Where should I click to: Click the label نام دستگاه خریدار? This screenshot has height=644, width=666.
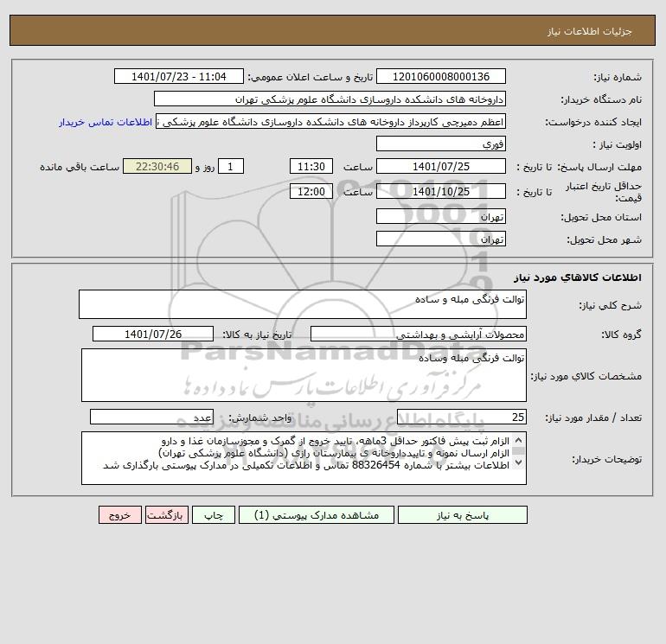point(601,99)
